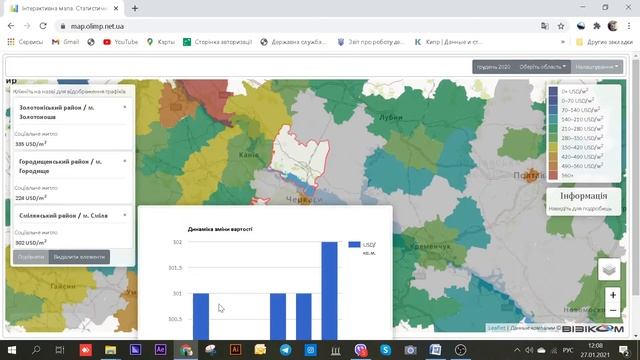Click the browser back arrow
Viewport: 640px width, 360px height.
point(11,26)
